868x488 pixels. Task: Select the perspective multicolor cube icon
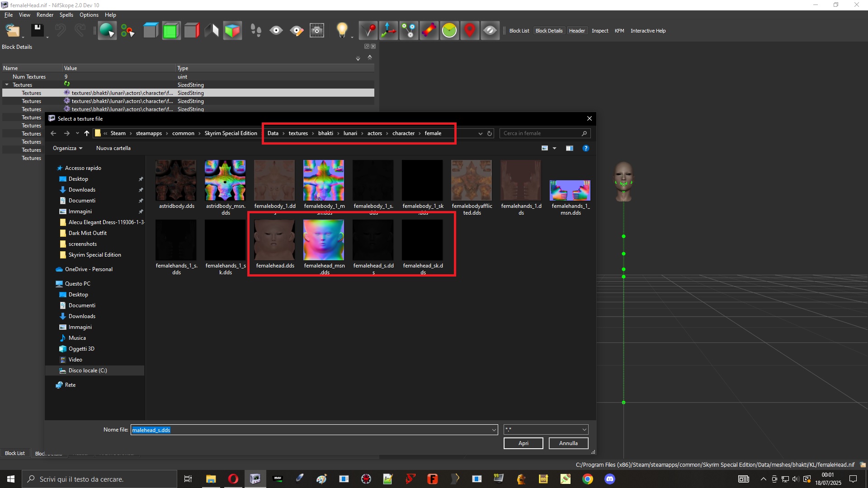pyautogui.click(x=232, y=31)
